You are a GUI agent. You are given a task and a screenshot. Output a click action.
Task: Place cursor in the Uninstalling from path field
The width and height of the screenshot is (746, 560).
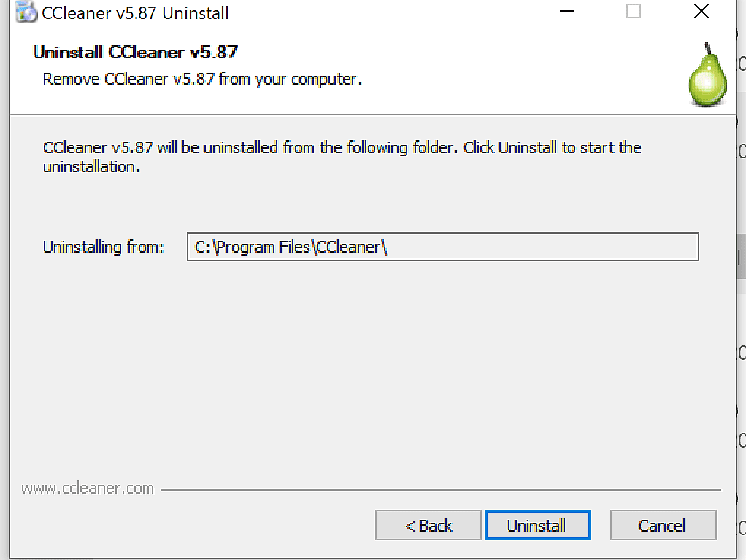coord(442,247)
